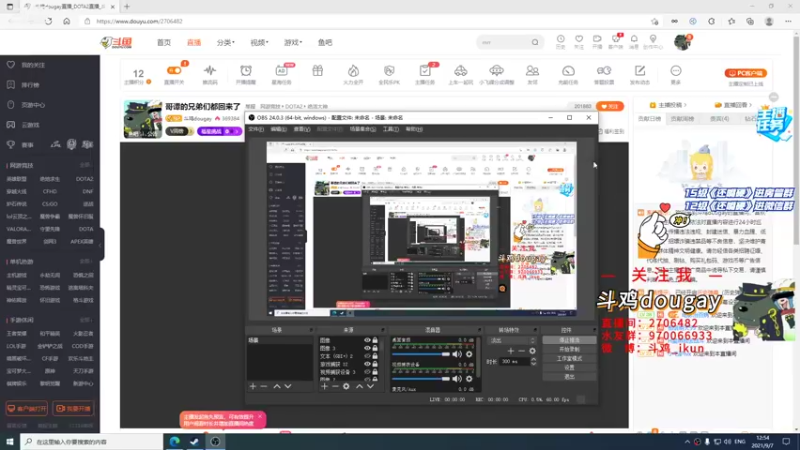Screen dimensions: 800x450
Task: Go to 首页 tab in Douyu nav
Action: [164, 43]
